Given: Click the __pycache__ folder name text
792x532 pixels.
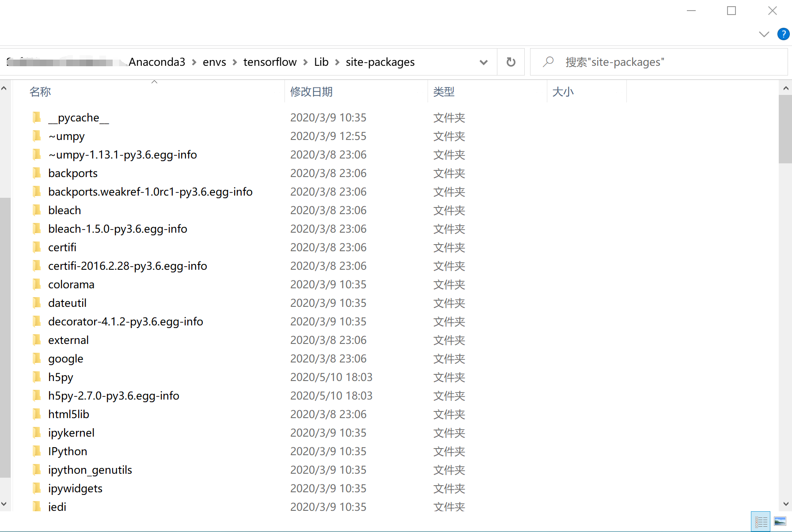Looking at the screenshot, I should [x=79, y=118].
